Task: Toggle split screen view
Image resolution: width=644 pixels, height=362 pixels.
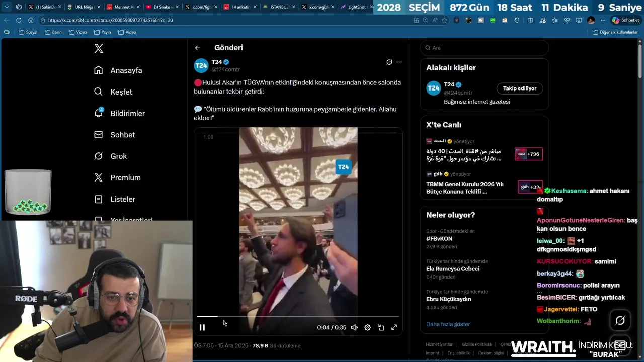Action: tap(530, 20)
